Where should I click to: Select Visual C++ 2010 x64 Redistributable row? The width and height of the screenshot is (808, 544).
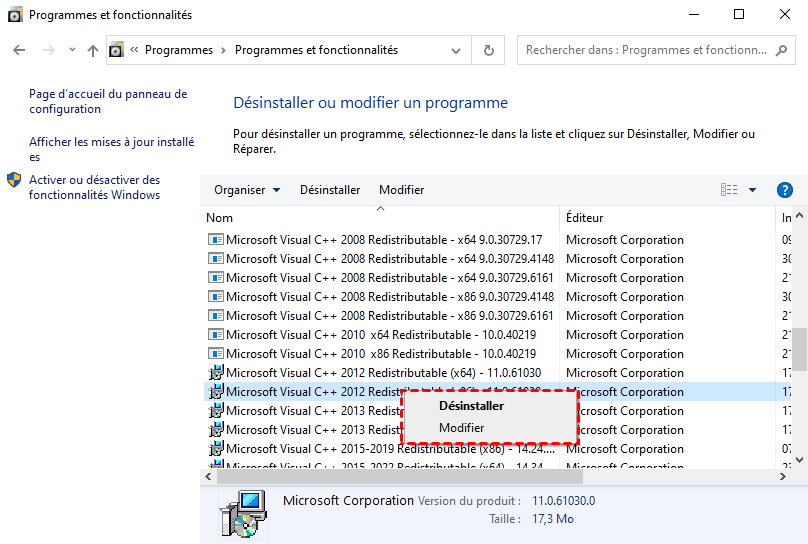pyautogui.click(x=498, y=335)
